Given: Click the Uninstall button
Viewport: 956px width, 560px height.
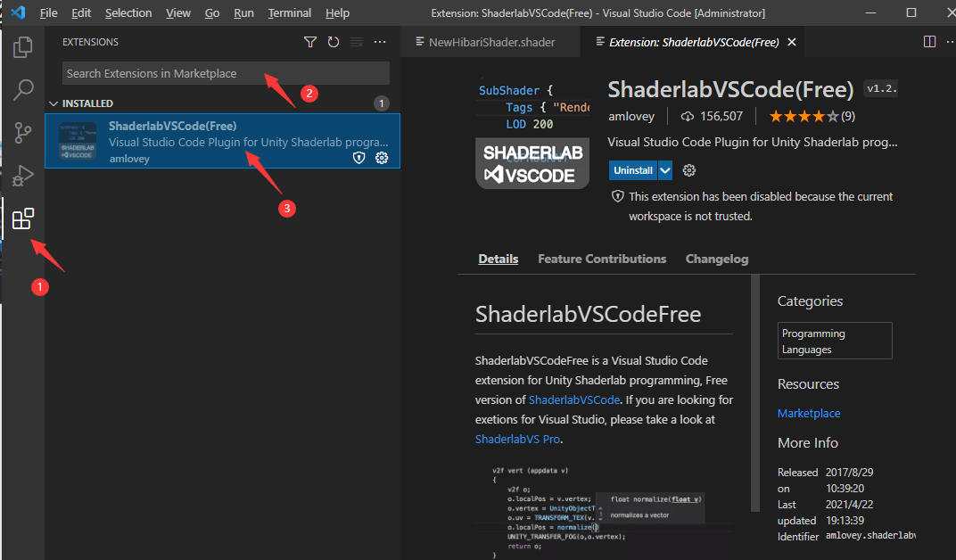Looking at the screenshot, I should click(x=633, y=170).
